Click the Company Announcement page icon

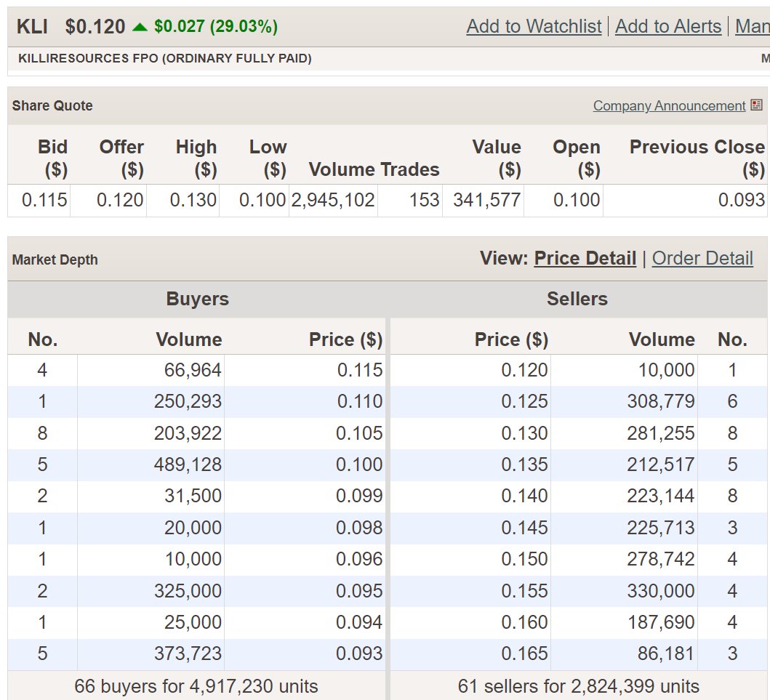[x=756, y=105]
